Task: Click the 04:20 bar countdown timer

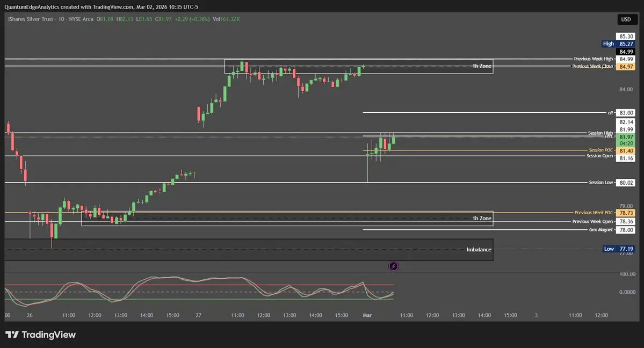Action: [626, 143]
